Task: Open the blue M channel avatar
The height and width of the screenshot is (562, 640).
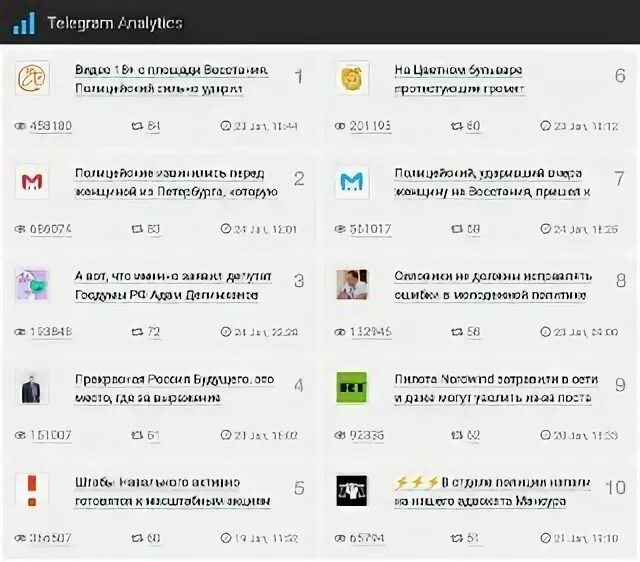Action: pos(352,182)
